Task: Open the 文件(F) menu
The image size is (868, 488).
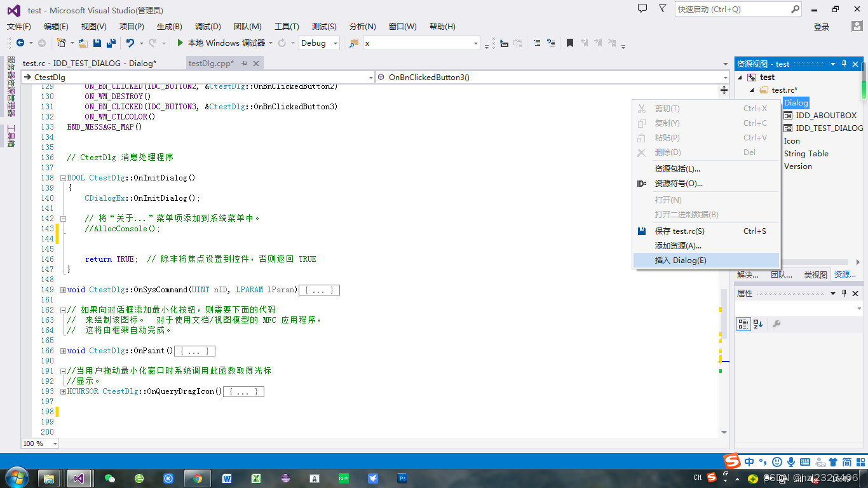Action: 19,26
